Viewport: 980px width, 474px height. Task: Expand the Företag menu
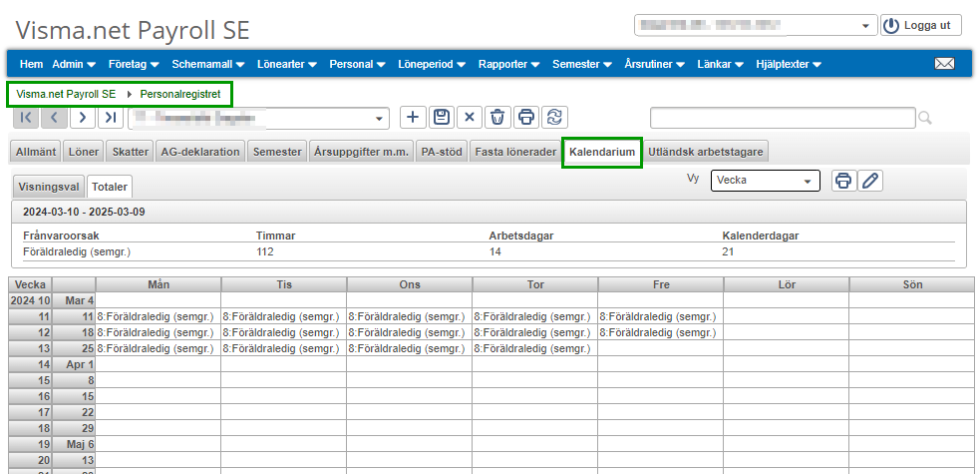click(134, 64)
